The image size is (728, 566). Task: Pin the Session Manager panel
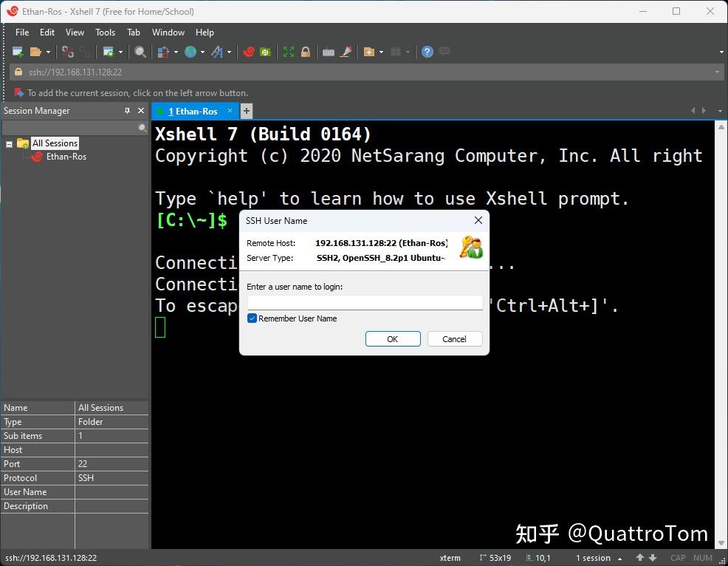click(127, 111)
